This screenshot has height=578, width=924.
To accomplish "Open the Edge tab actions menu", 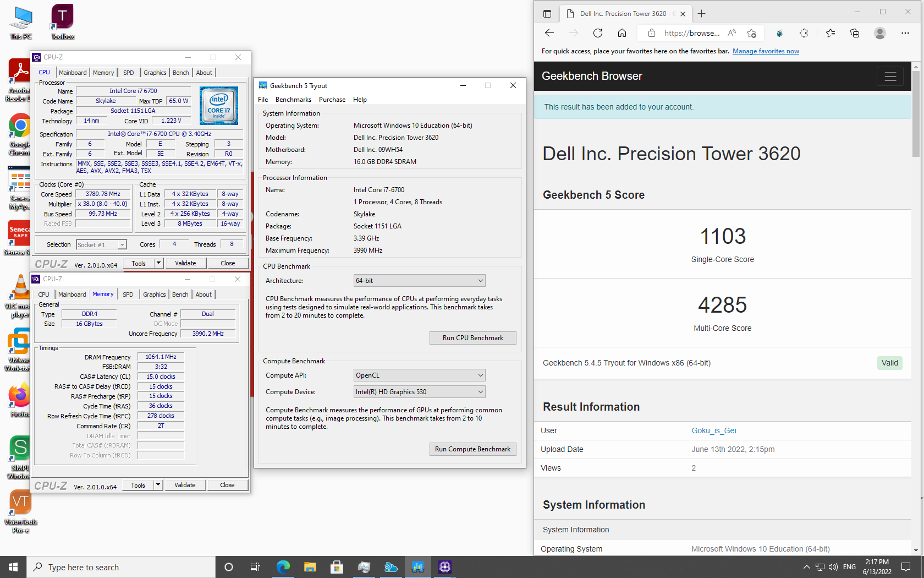I will coord(547,14).
